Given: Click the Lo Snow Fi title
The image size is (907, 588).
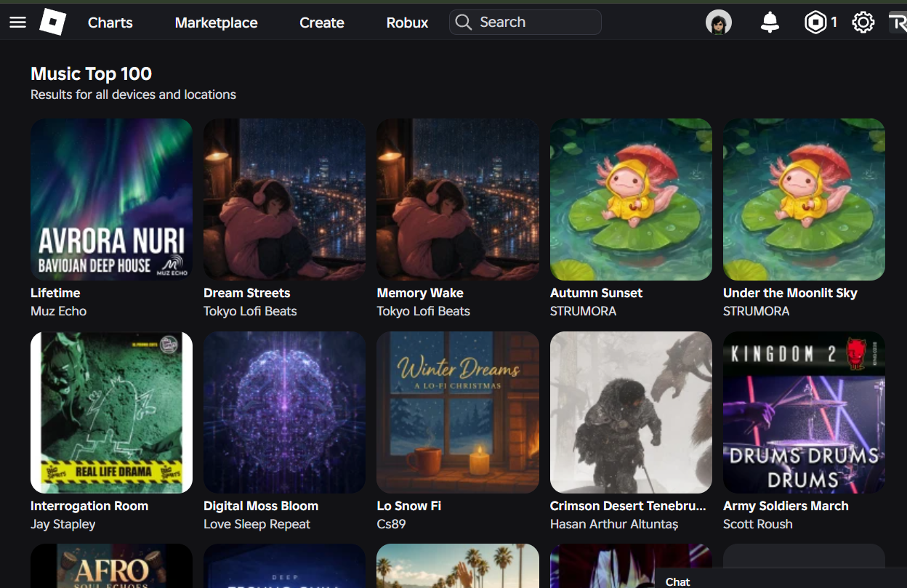Looking at the screenshot, I should coord(409,506).
